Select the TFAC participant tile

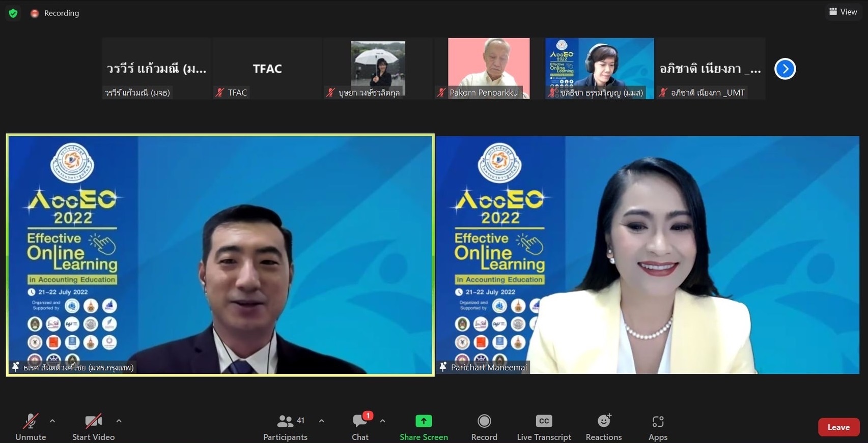pyautogui.click(x=267, y=68)
